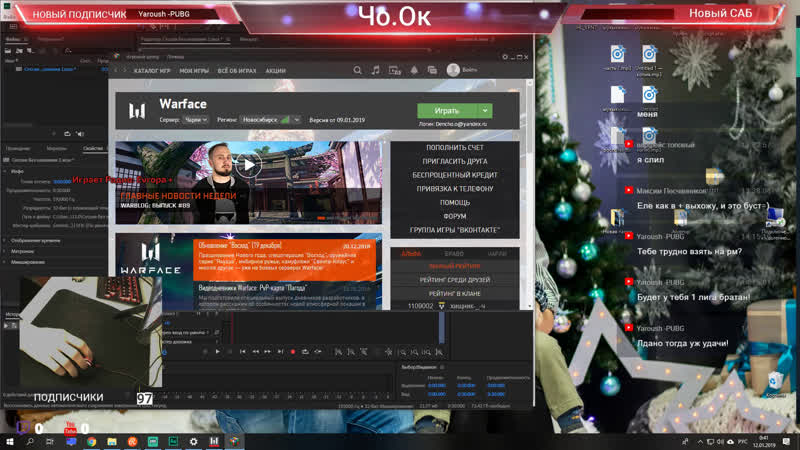Open the Recycle Bin desktop icon

[775, 384]
